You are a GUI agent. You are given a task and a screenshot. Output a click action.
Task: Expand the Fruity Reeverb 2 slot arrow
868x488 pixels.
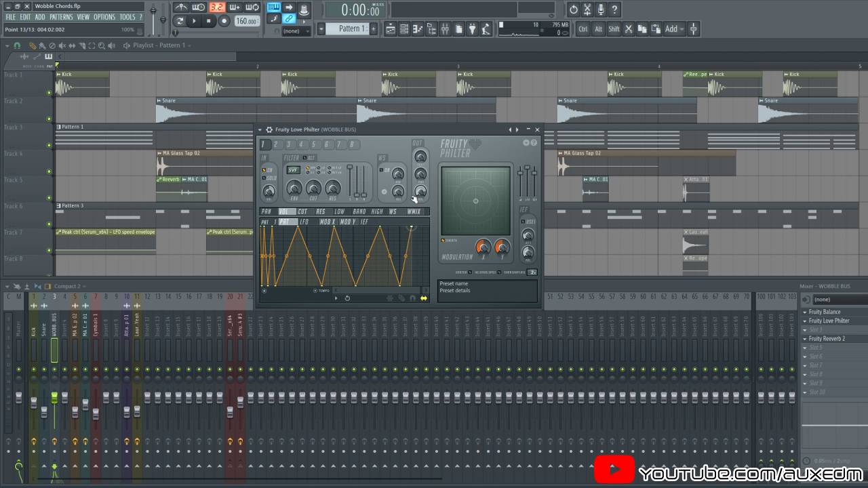pyautogui.click(x=804, y=339)
